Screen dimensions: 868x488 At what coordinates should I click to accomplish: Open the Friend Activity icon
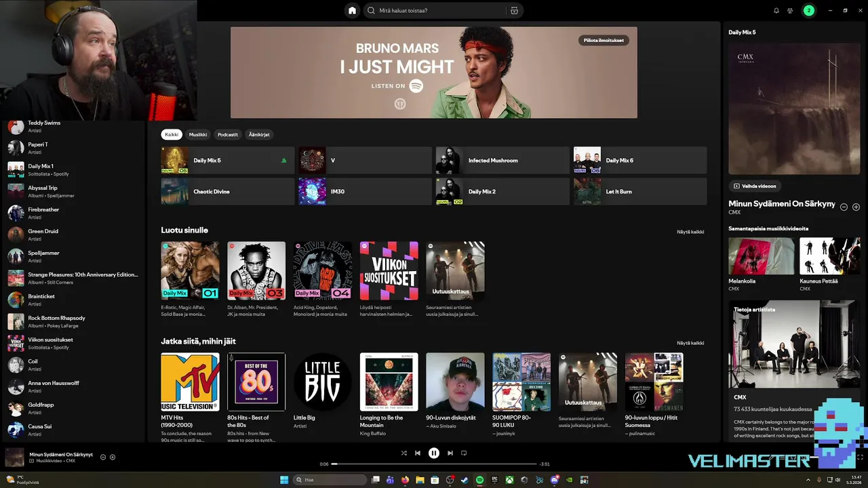[790, 10]
